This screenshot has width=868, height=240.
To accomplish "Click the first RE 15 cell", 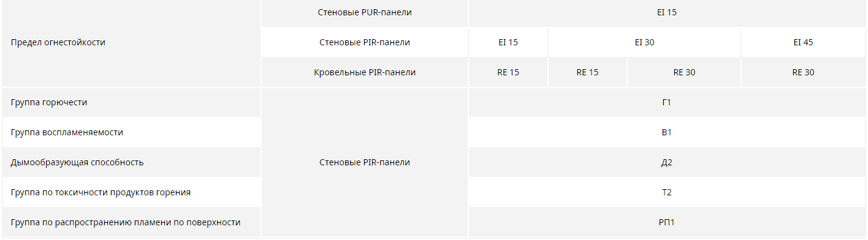I will pos(508,72).
